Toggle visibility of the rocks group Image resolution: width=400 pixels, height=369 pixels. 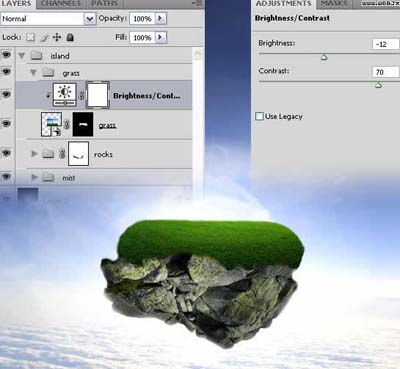(7, 153)
